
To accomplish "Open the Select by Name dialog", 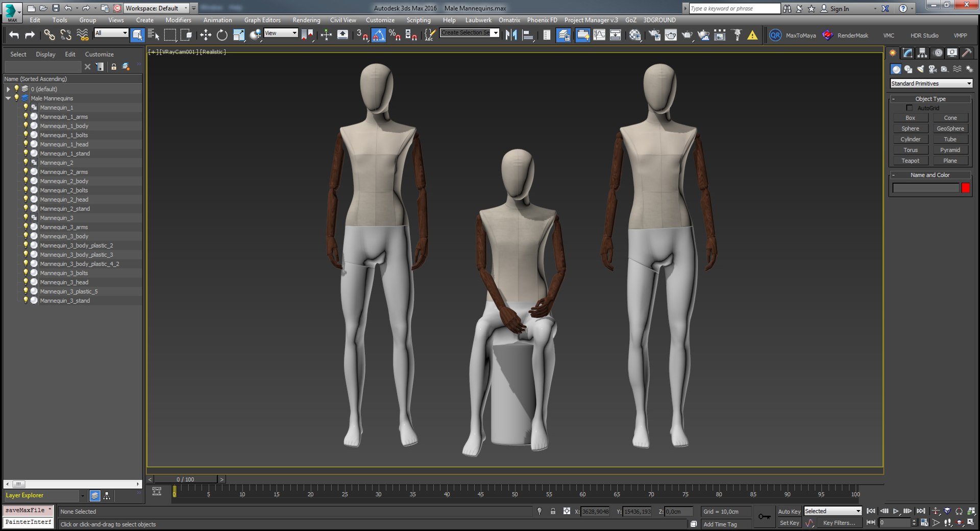I will click(x=154, y=35).
